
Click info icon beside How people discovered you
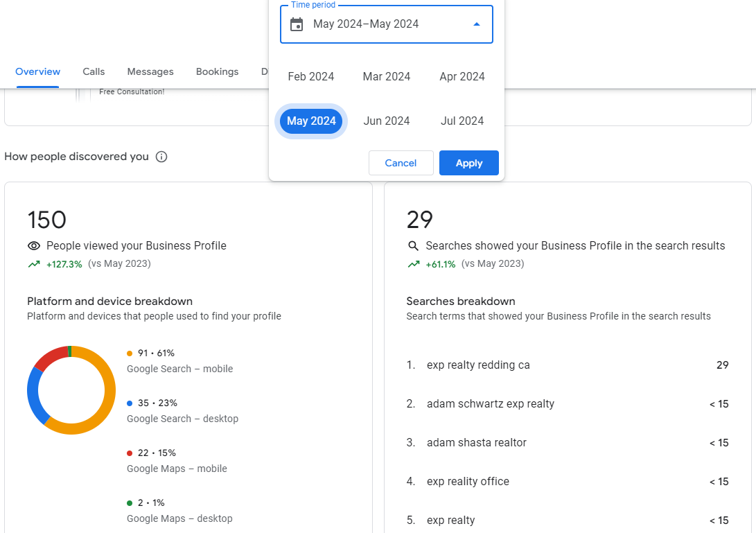click(x=161, y=157)
